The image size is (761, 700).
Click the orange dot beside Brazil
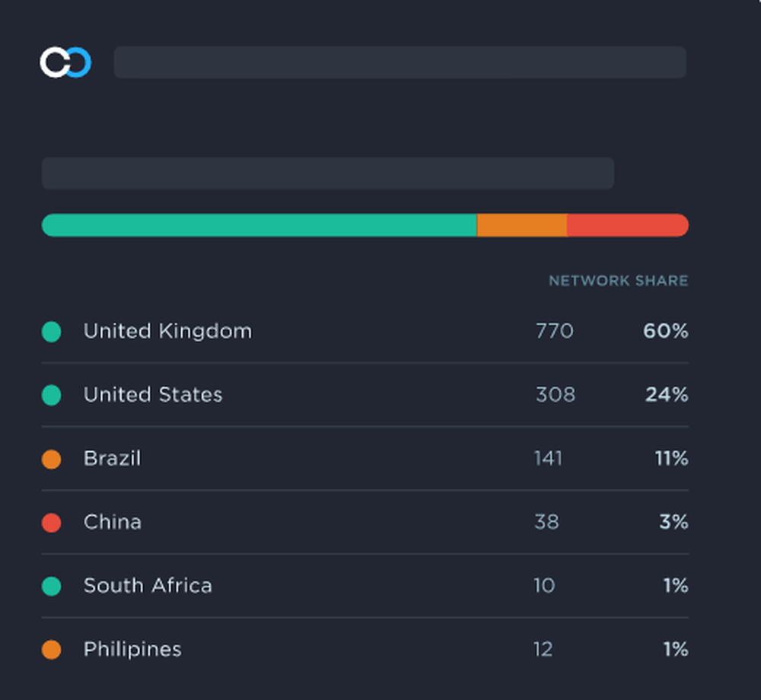pos(52,459)
